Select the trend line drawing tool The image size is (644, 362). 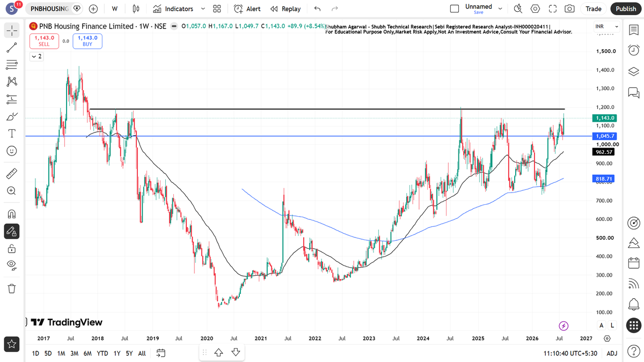12,48
